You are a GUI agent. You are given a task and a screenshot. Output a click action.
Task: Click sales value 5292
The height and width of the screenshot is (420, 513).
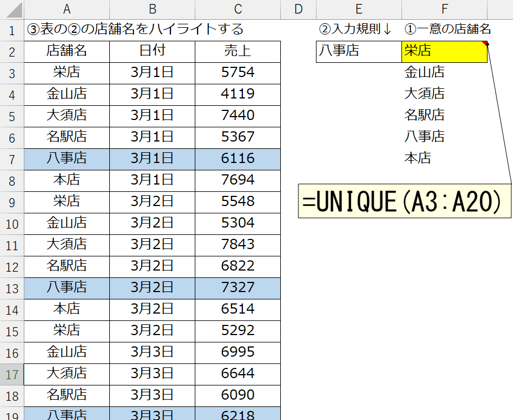238,331
